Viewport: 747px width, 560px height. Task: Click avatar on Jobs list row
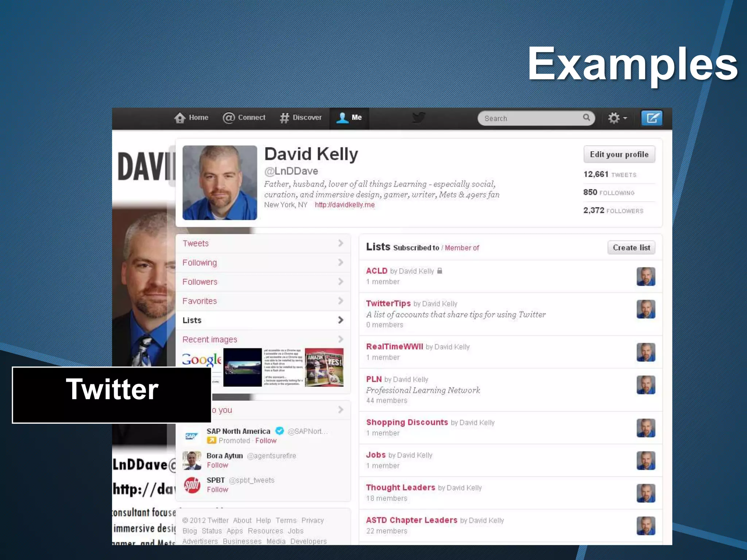[646, 460]
